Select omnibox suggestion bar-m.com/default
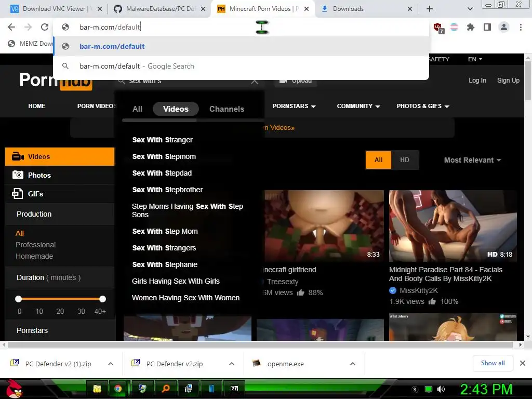Screen dimensions: 532x399 pyautogui.click(x=241, y=46)
